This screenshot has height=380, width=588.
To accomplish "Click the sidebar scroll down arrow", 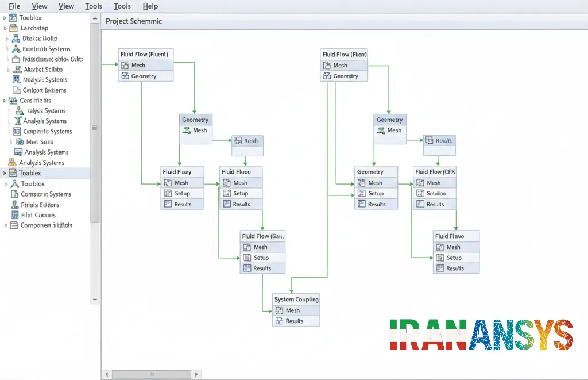I will tap(95, 300).
